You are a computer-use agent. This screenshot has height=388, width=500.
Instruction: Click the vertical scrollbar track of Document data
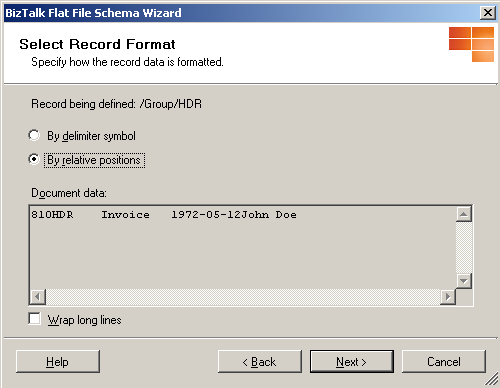point(464,248)
